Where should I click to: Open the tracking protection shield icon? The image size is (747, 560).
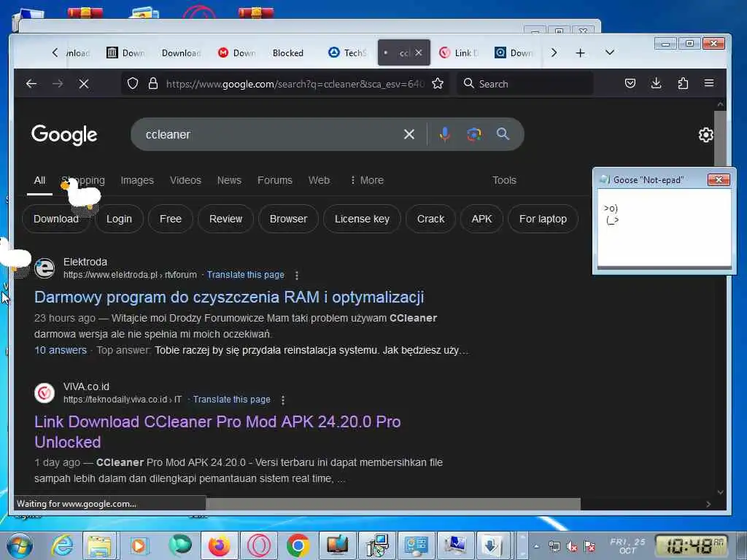[x=133, y=84]
